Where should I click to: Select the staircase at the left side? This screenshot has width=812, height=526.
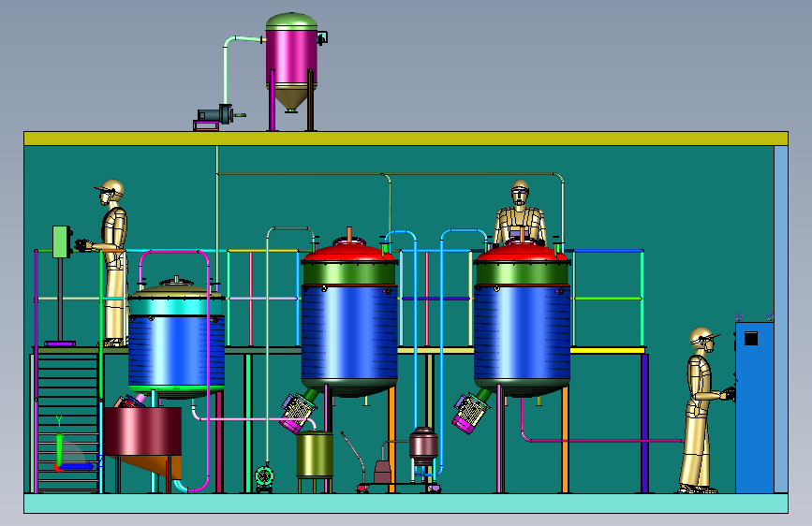coord(66,422)
